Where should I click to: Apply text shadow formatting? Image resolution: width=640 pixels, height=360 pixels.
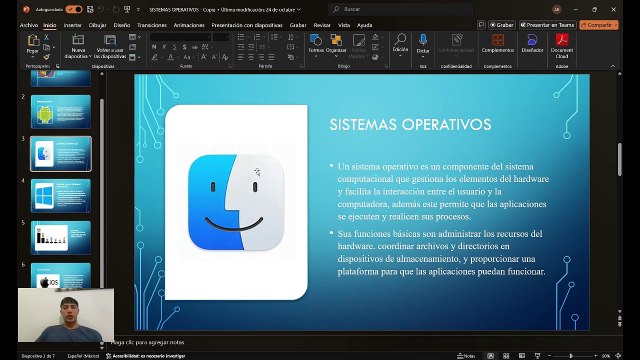click(x=184, y=47)
